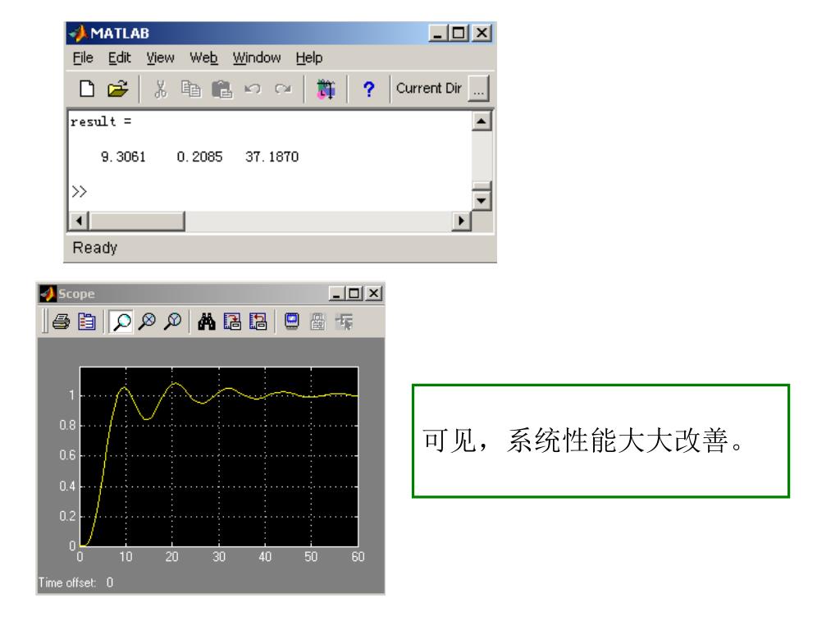840x630 pixels.
Task: Click the Cut scissors icon
Action: pyautogui.click(x=160, y=89)
